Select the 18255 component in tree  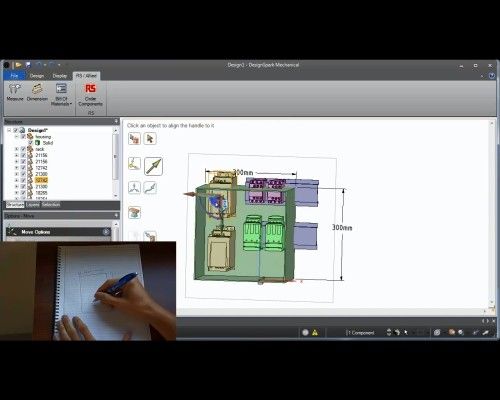(41, 193)
